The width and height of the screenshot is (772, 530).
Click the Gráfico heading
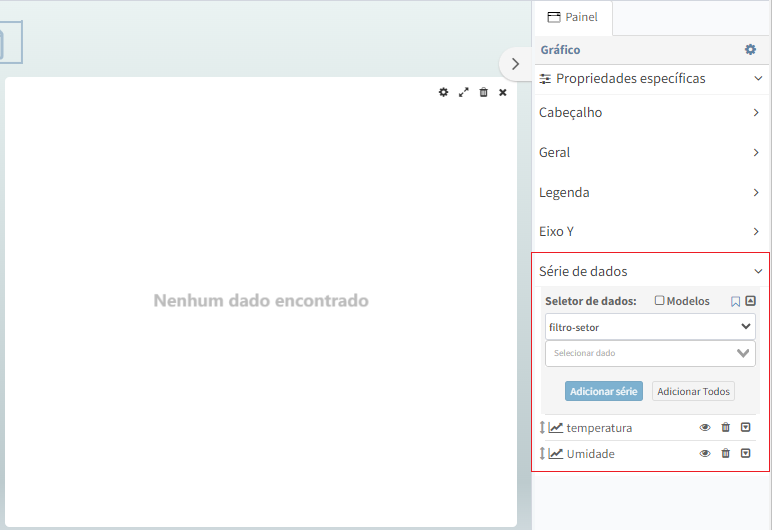560,50
